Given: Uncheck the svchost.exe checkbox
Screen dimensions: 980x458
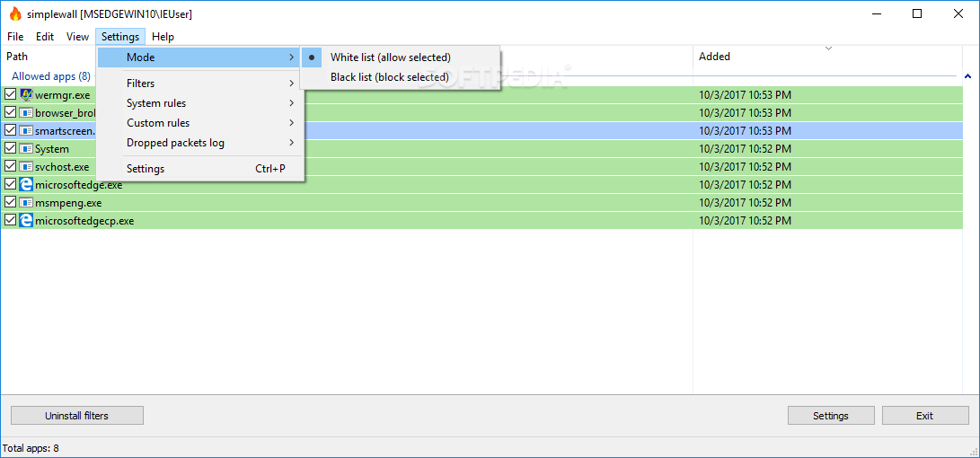Looking at the screenshot, I should coord(10,167).
